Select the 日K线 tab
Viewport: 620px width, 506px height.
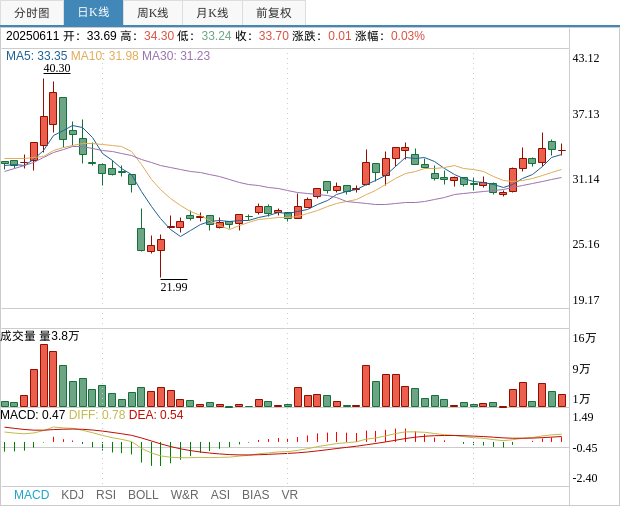[x=93, y=13]
